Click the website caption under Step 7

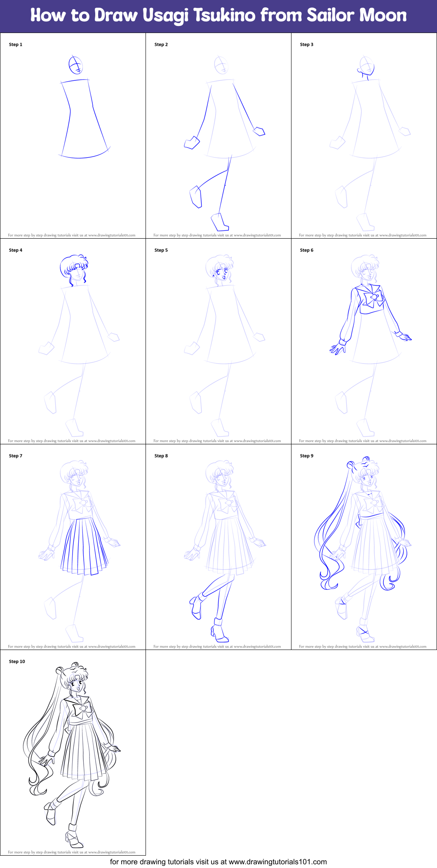[x=72, y=647]
